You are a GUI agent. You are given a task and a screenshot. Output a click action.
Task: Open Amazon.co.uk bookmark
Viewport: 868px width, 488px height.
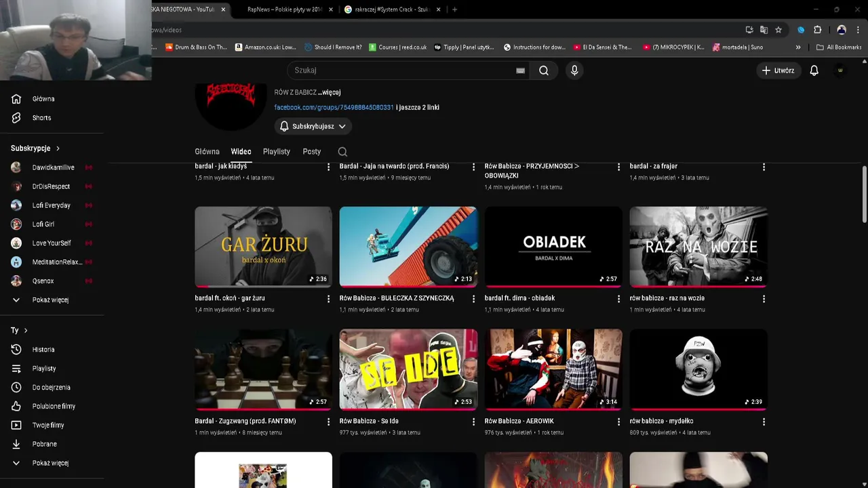tap(265, 47)
